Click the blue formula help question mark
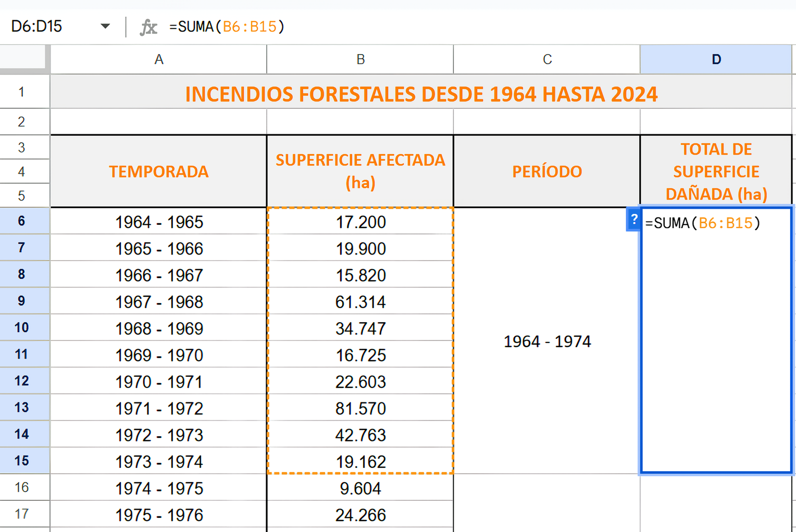Screen dimensions: 796x532 click(633, 220)
